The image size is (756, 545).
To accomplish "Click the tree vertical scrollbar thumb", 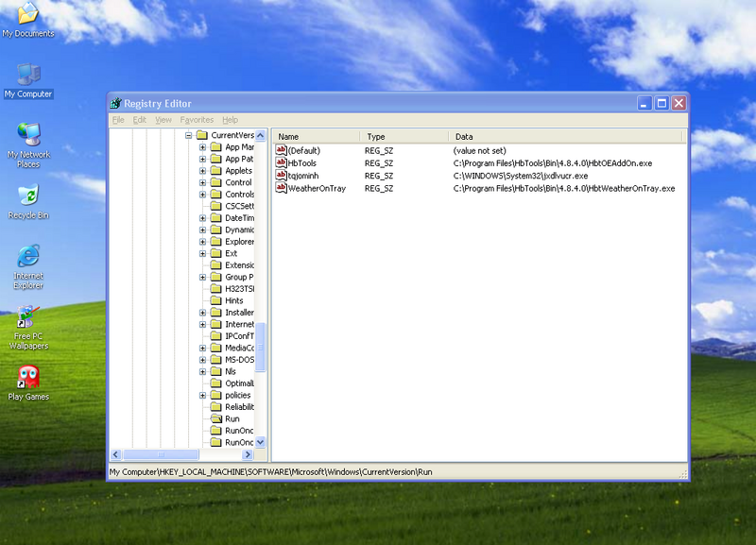I will point(261,347).
